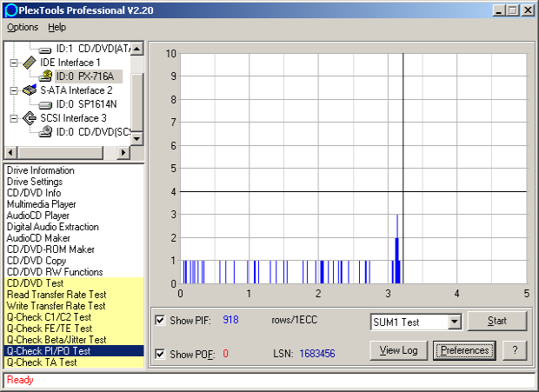Select Q-Check TA Test

click(x=74, y=362)
